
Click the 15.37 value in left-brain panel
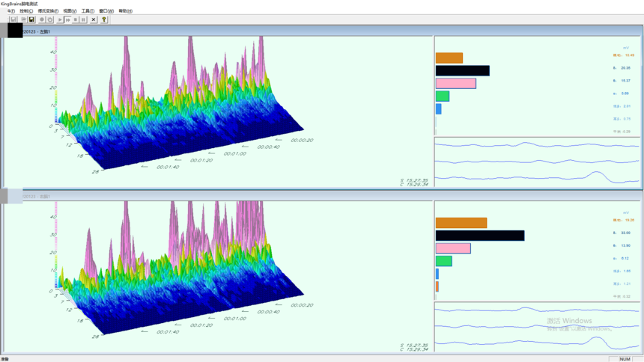click(x=625, y=81)
